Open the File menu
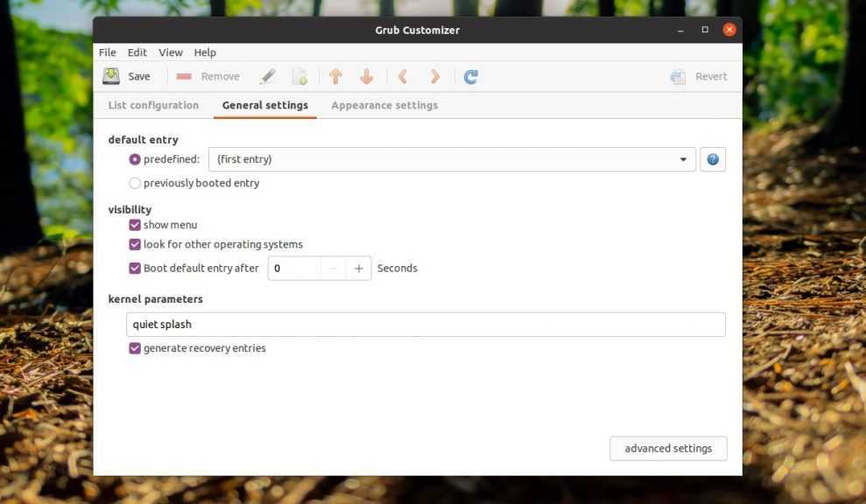The height and width of the screenshot is (504, 866). (107, 52)
